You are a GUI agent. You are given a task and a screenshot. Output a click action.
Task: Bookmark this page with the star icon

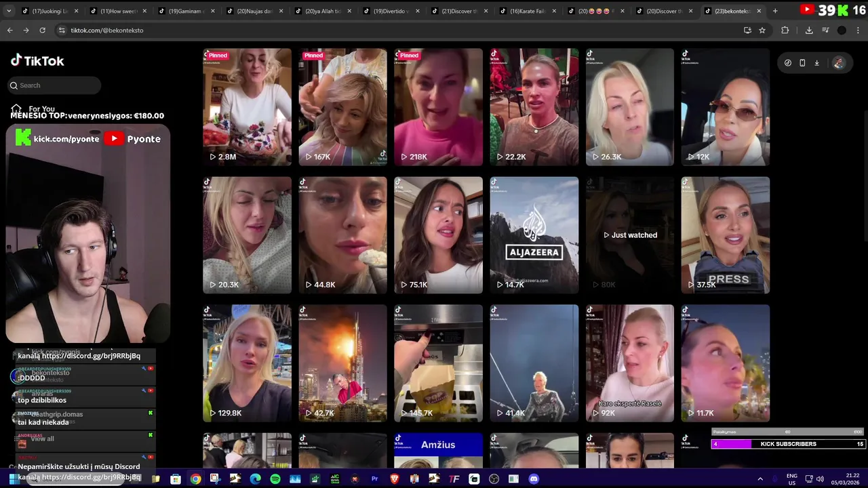(762, 30)
